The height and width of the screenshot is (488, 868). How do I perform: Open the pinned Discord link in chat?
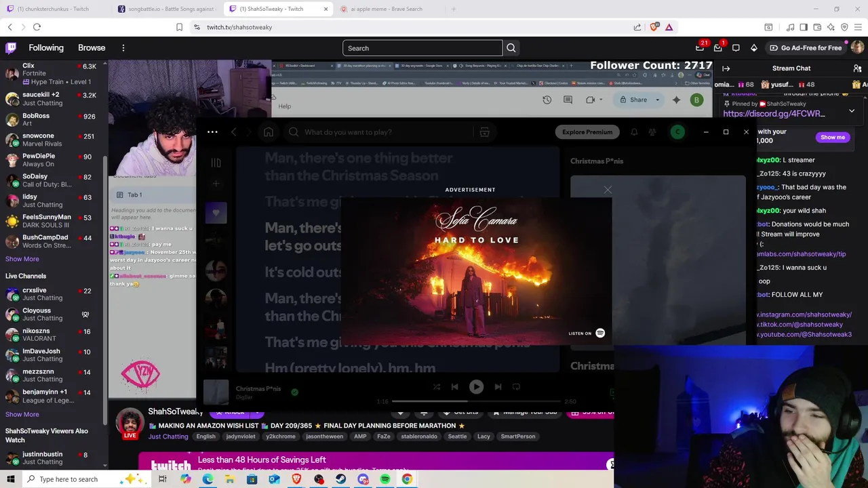(774, 114)
